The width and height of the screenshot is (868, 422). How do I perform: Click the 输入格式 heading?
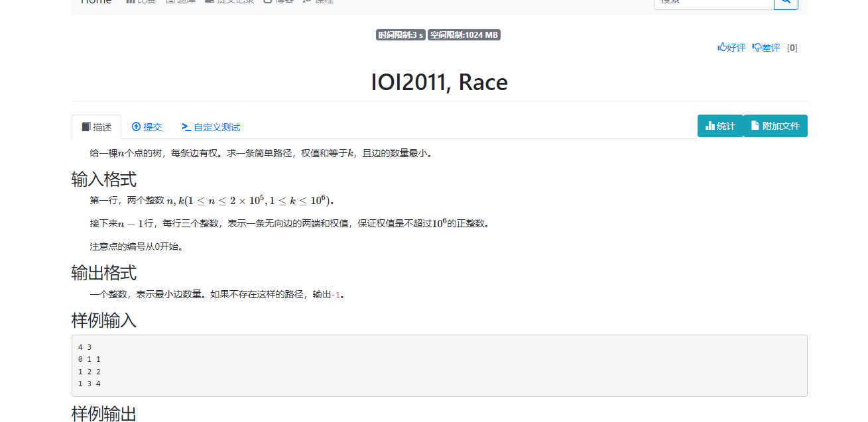coord(104,179)
